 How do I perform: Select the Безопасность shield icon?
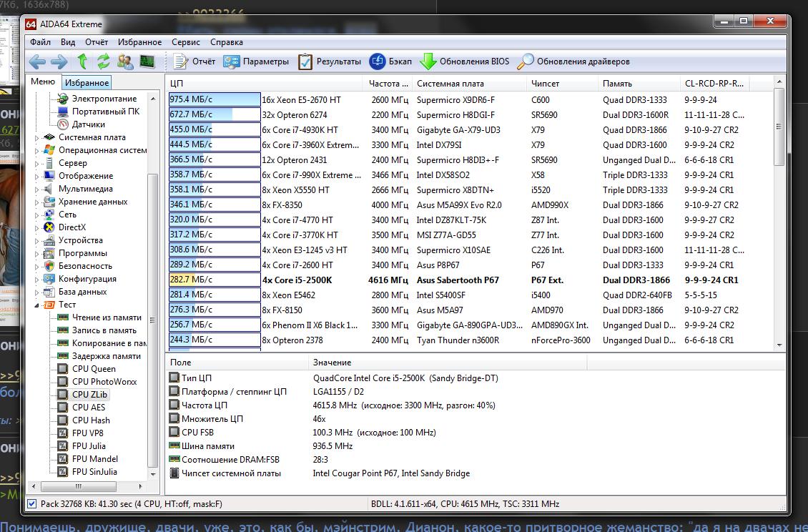(x=49, y=266)
